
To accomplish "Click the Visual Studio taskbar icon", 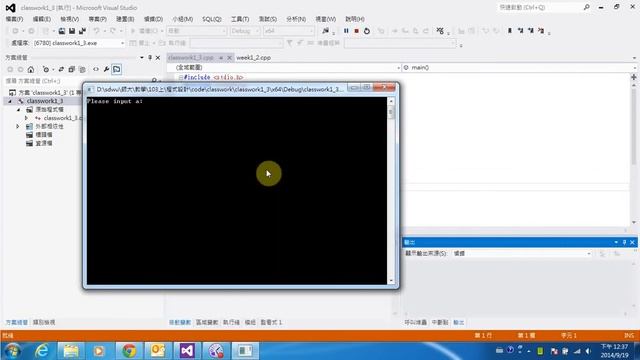I will point(187,351).
